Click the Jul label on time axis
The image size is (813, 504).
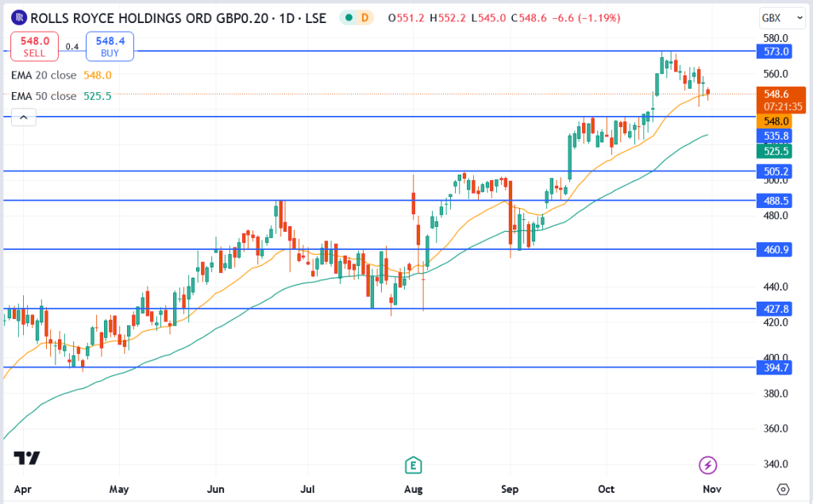pyautogui.click(x=307, y=489)
